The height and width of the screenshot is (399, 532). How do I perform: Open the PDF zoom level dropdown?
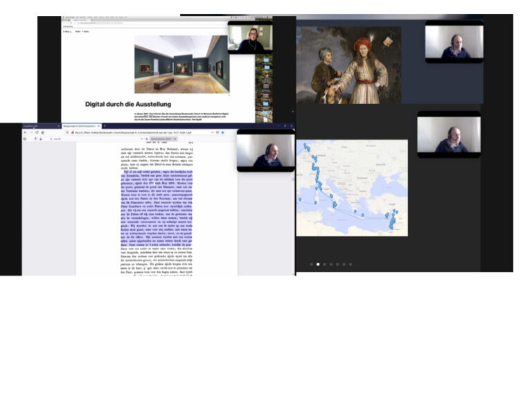tap(163, 139)
